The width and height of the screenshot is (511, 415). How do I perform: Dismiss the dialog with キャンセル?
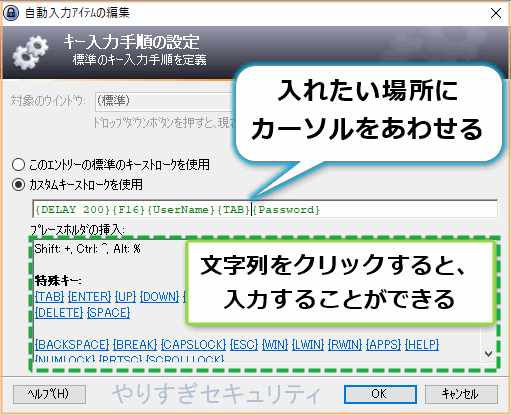[x=461, y=394]
